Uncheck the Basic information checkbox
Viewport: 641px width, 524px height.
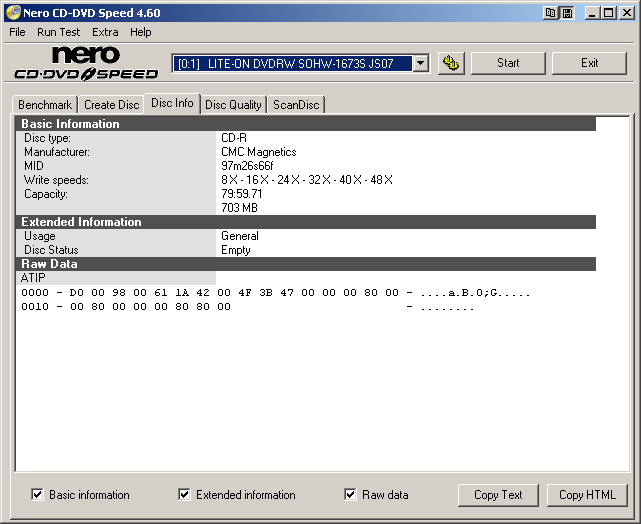coord(38,494)
